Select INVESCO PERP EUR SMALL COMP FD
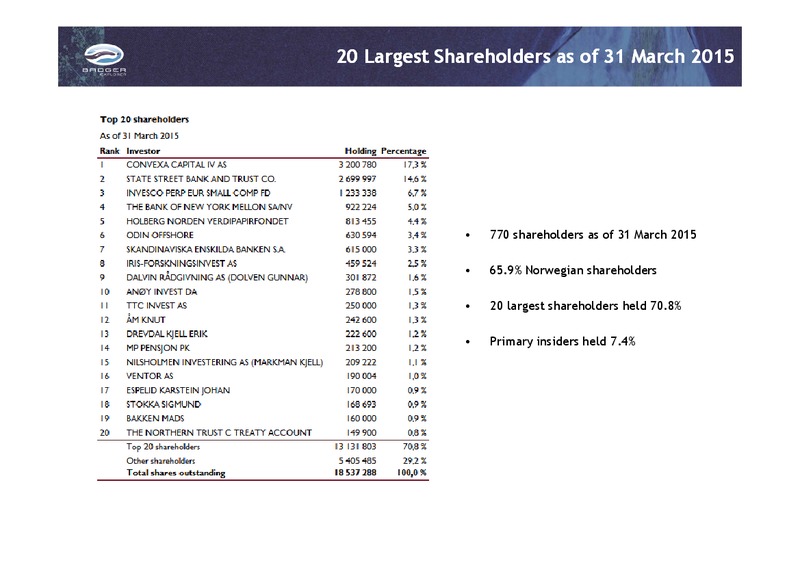This screenshot has height=565, width=800. (x=198, y=193)
